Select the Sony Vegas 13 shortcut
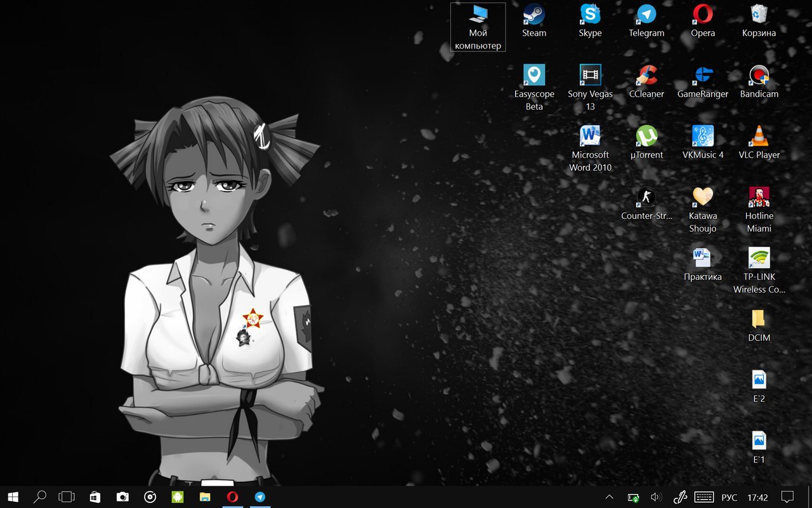812x508 pixels. (590, 88)
